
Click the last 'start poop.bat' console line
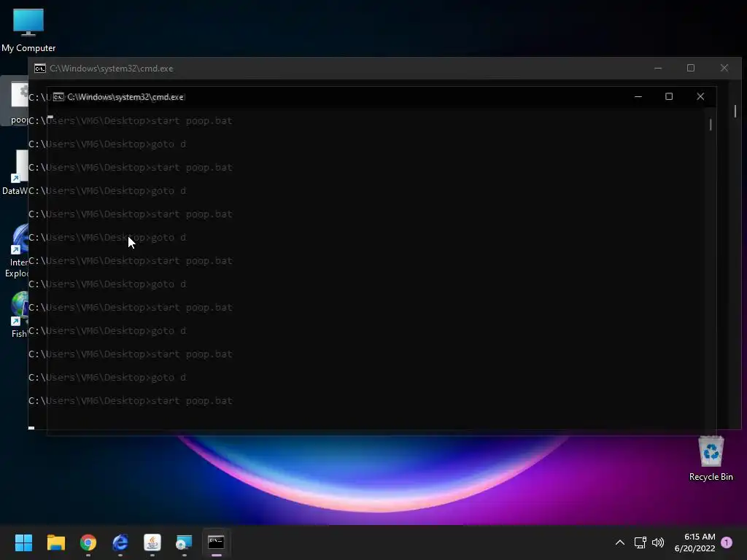point(130,401)
